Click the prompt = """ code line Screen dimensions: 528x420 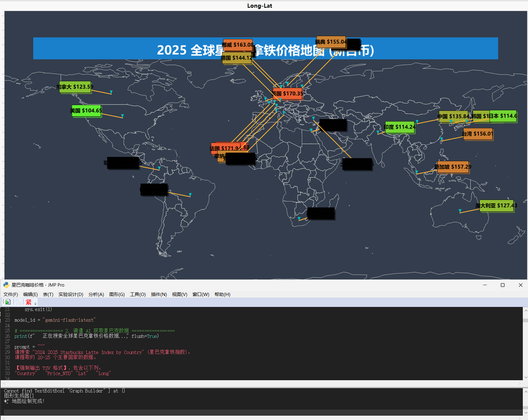point(30,347)
